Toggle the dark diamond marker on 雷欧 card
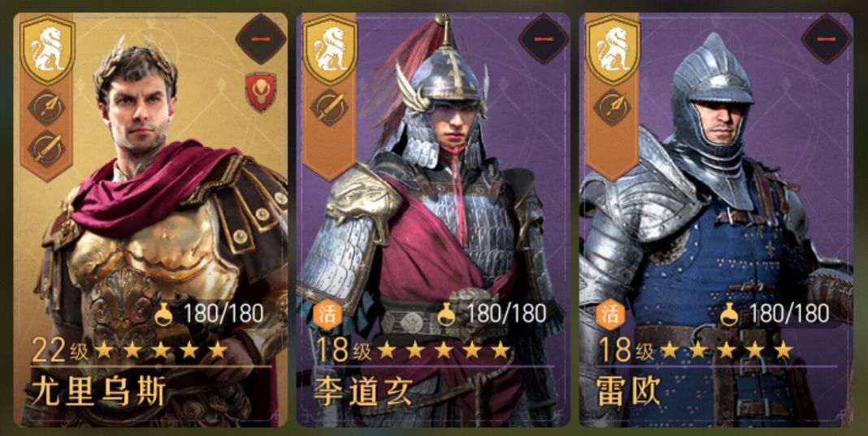The height and width of the screenshot is (436, 868). (x=827, y=39)
